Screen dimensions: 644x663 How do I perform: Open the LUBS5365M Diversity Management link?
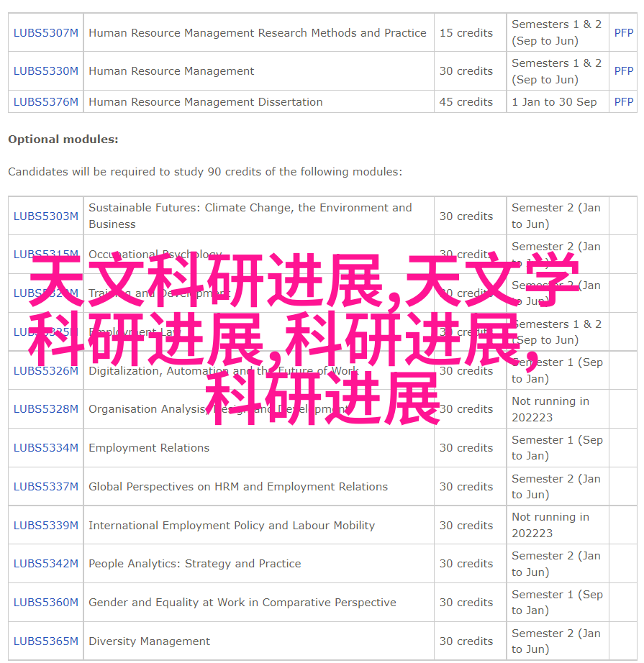[x=45, y=641]
